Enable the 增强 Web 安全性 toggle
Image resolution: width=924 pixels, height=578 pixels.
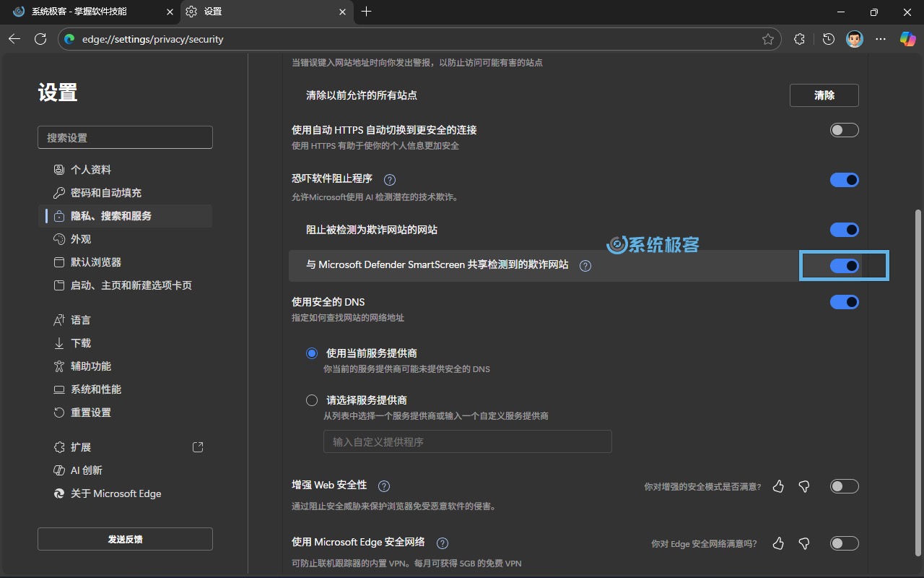coord(844,486)
